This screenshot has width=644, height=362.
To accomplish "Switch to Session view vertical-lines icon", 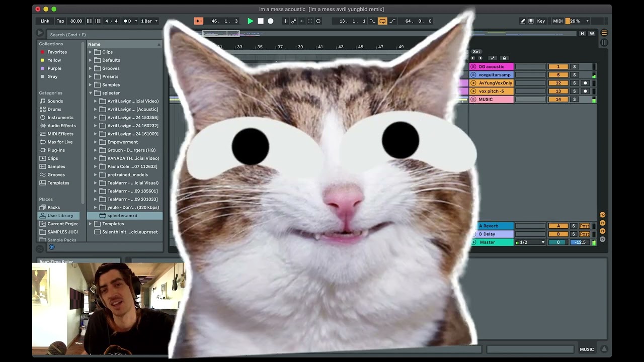I will click(604, 43).
